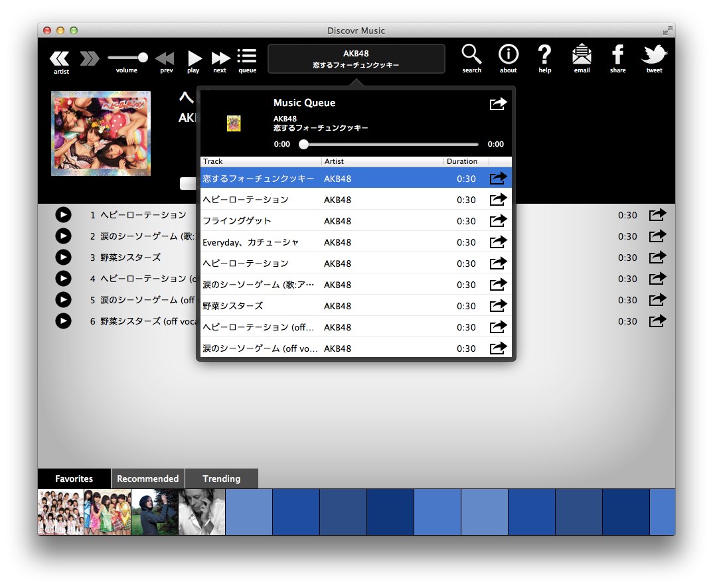Share the Music Queue via header share icon
Image resolution: width=713 pixels, height=588 pixels.
pyautogui.click(x=498, y=104)
